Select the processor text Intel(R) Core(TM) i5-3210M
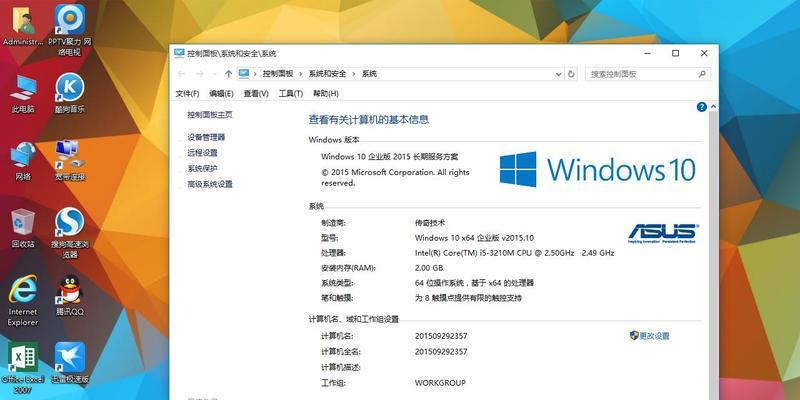 click(515, 253)
